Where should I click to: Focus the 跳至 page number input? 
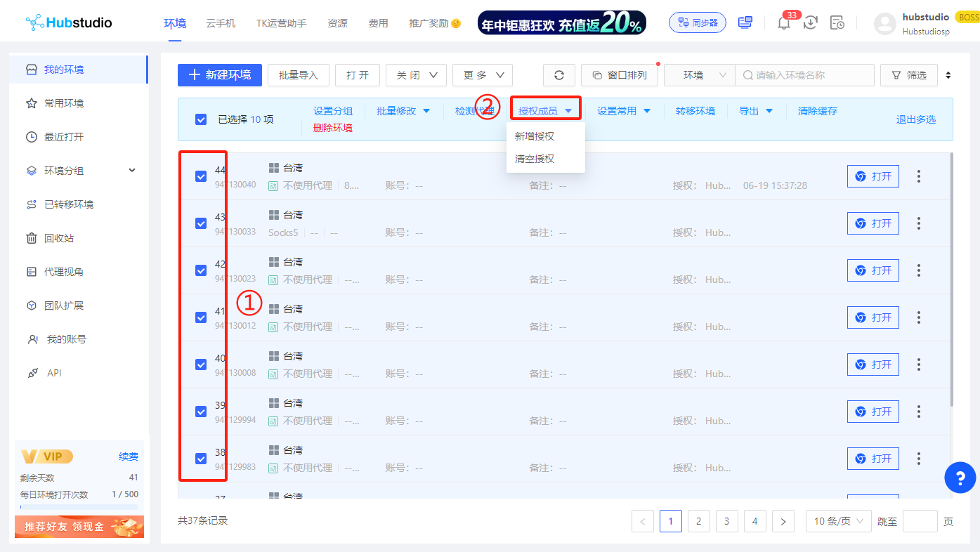920,521
